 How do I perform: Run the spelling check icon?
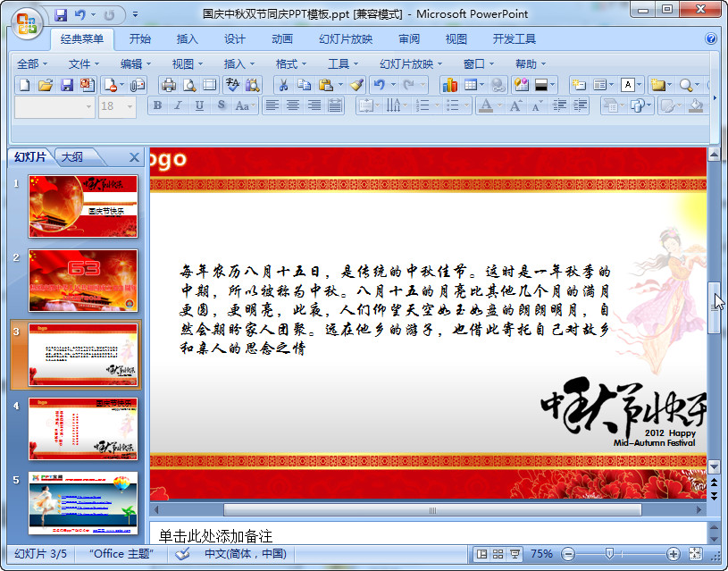232,85
